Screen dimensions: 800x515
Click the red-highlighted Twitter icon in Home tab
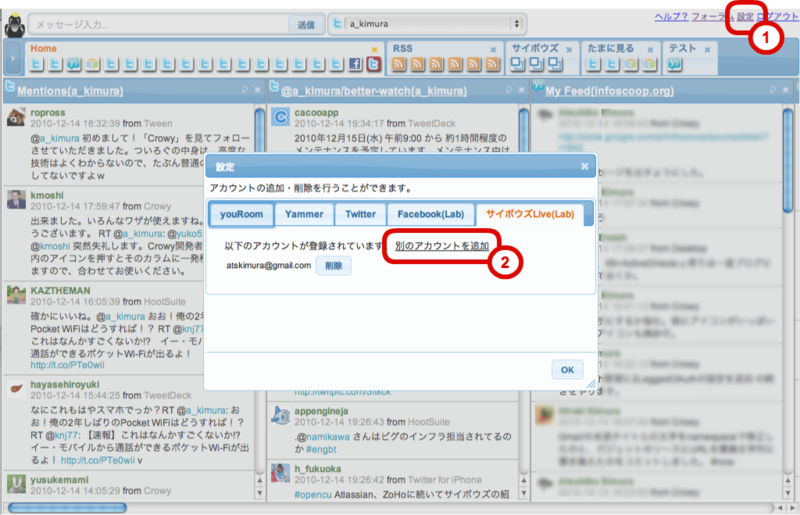(373, 64)
